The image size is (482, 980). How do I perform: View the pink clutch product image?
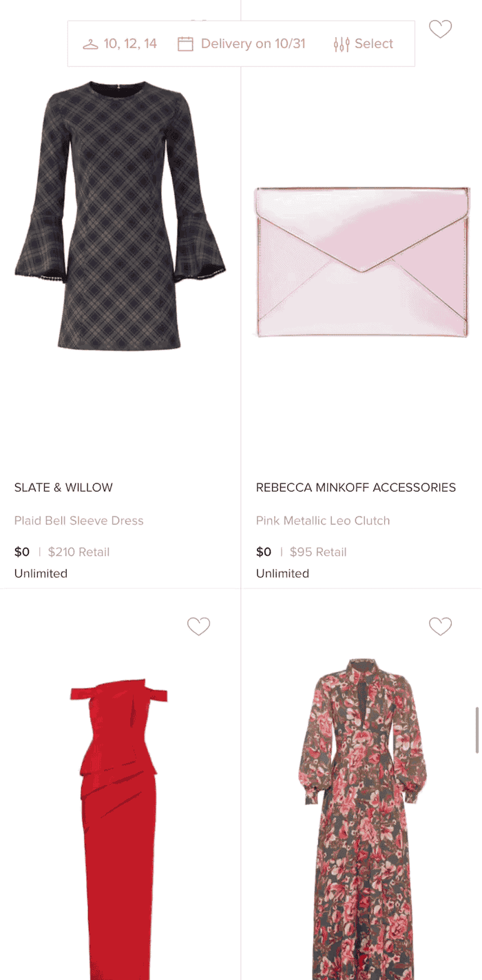tap(362, 262)
